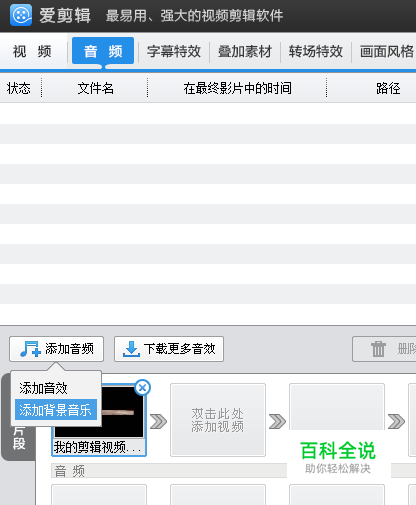Click the empty video slot above 百科全说
This screenshot has width=416, height=505.
tap(337, 407)
